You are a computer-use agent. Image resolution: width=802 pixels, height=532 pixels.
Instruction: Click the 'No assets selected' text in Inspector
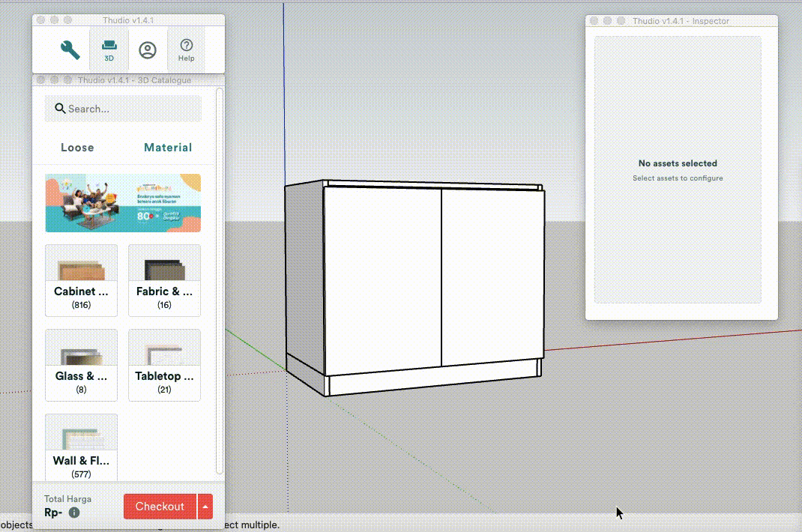tap(678, 163)
